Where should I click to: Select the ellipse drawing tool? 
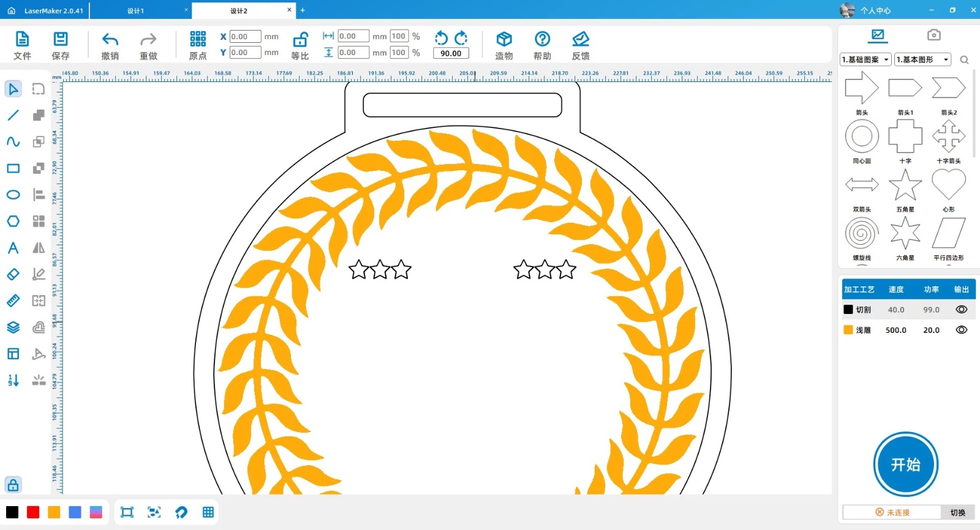[13, 195]
